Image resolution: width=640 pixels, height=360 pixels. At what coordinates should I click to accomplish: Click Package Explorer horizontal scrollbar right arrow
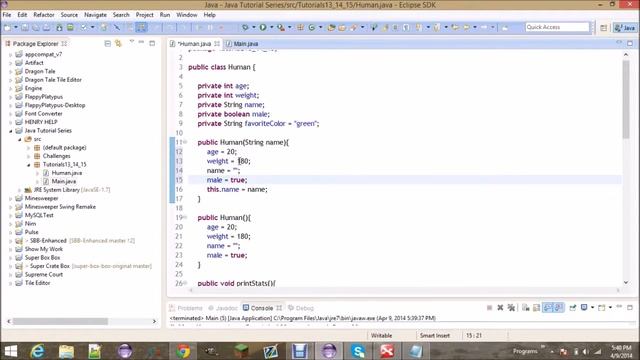pos(154,322)
